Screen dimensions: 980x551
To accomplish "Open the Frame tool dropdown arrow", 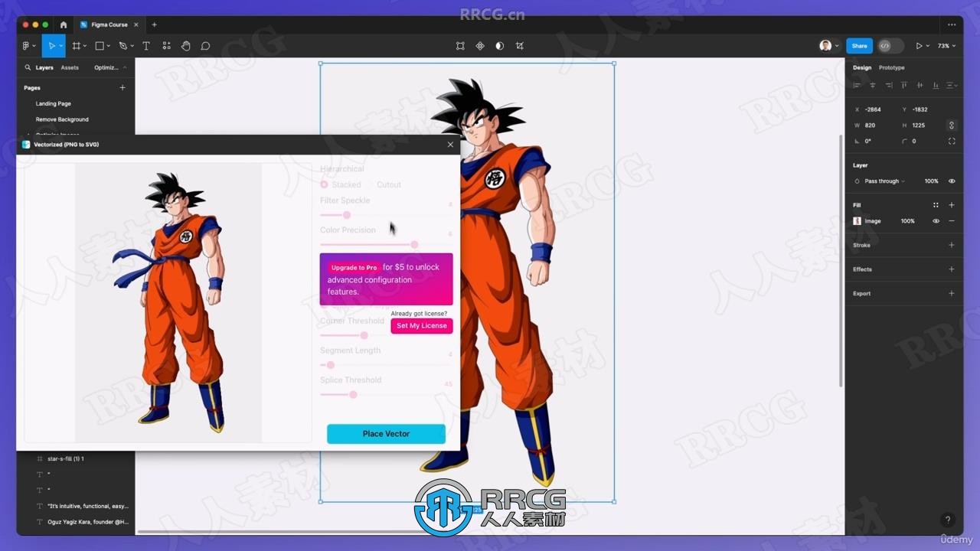I will pyautogui.click(x=85, y=47).
